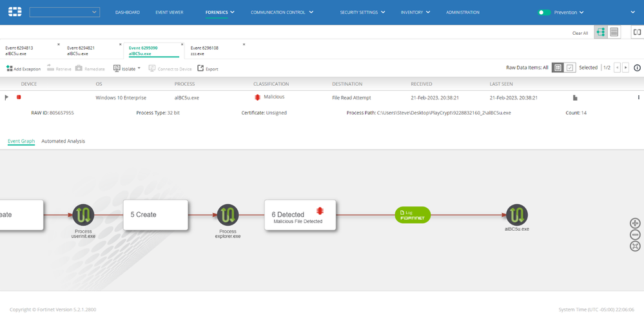Expand the Communication Control menu
This screenshot has height=314, width=644.
pos(282,12)
